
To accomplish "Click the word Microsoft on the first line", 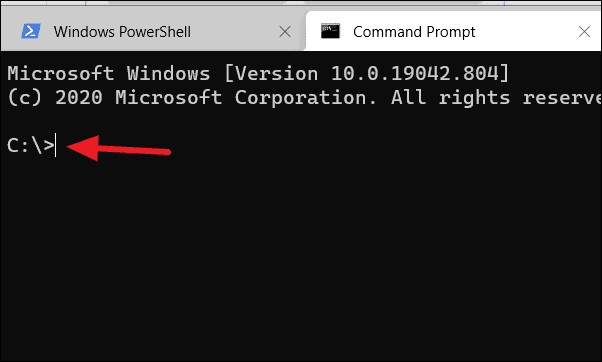I will (x=61, y=73).
